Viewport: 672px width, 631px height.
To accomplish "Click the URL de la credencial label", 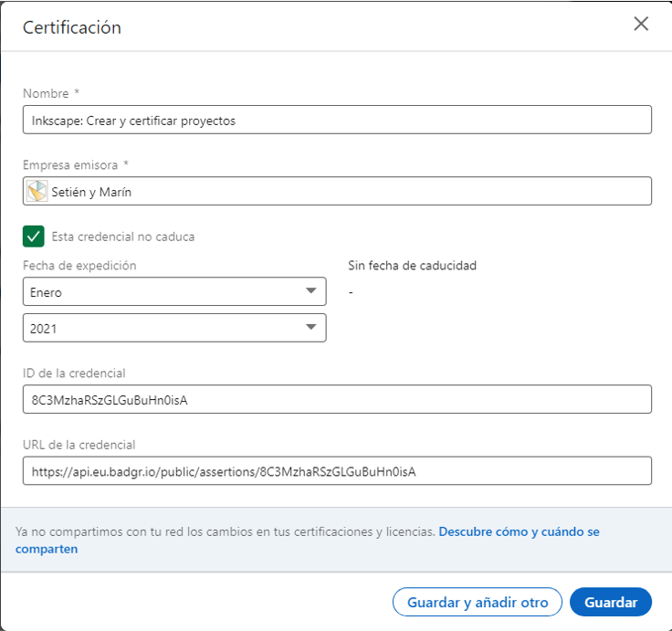I will 79,445.
